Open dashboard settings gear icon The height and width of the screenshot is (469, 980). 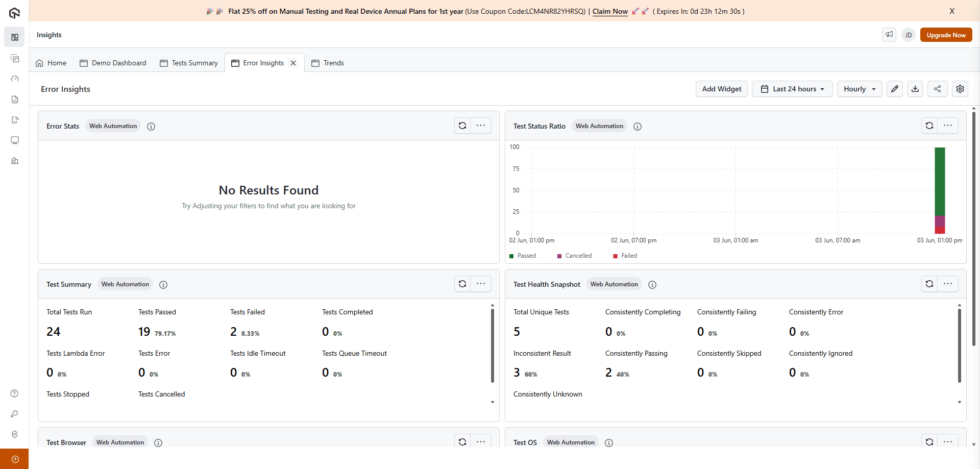[960, 89]
